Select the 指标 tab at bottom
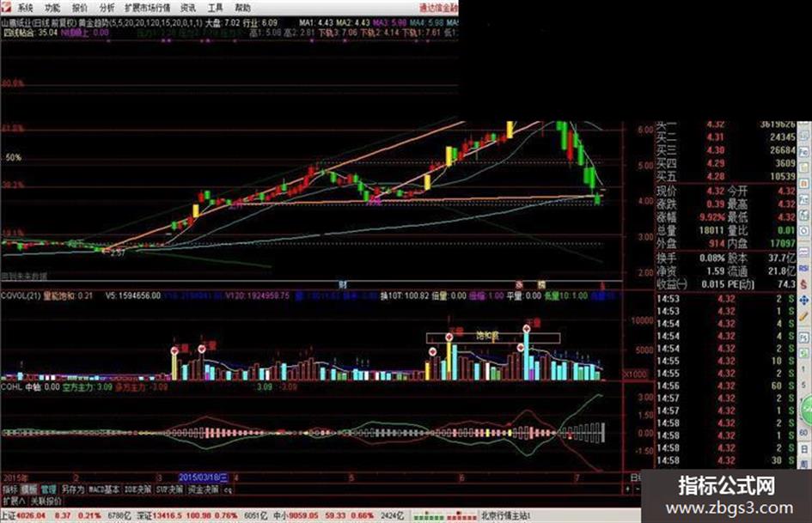Screen dimensions: 812x523 click(x=9, y=490)
